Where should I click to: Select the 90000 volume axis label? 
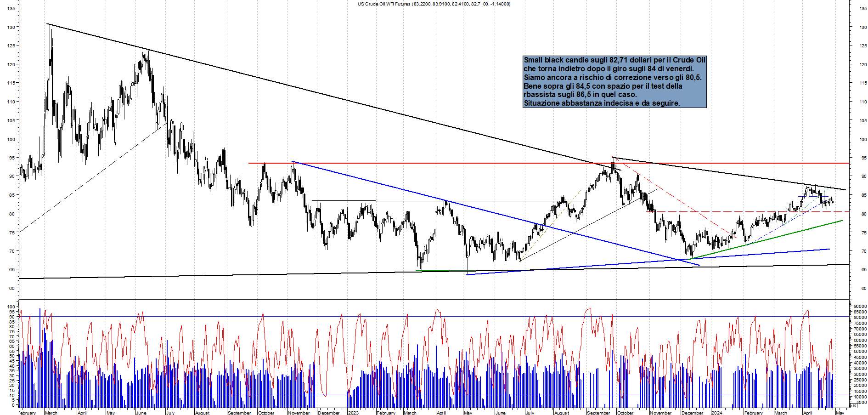pyautogui.click(x=860, y=306)
